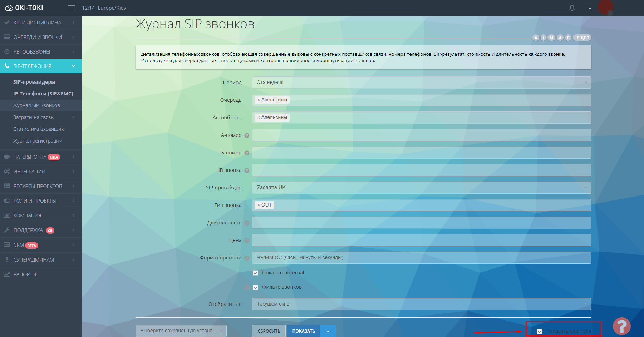This screenshot has height=337, width=644.
Task: Open Статистика входящих in the sidebar
Action: tap(39, 129)
